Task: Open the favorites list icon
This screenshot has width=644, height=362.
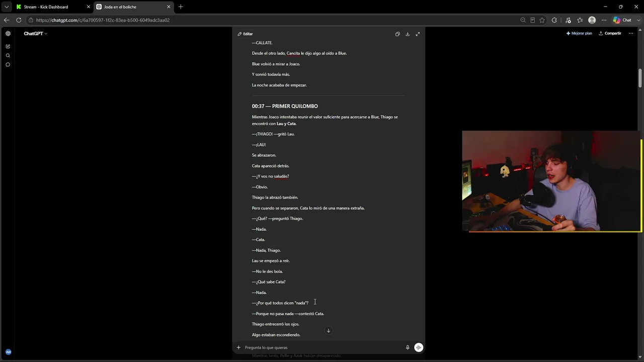Action: [580, 20]
